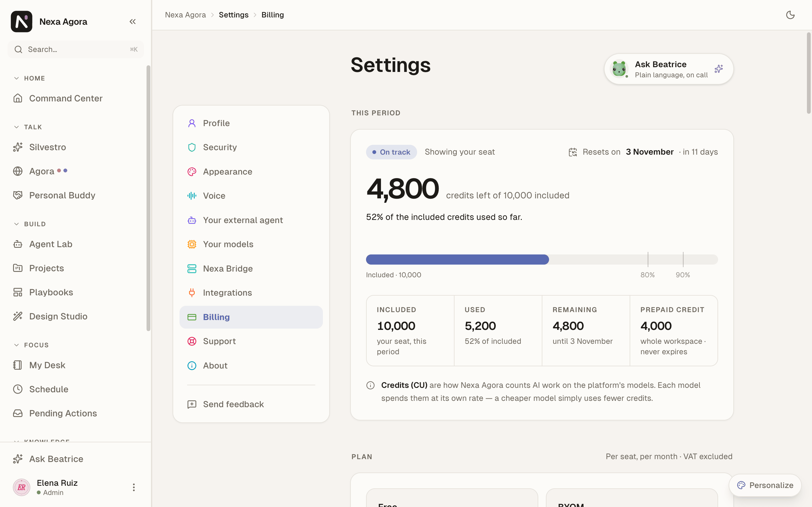Click the credits usage progress bar
The width and height of the screenshot is (812, 507).
[x=541, y=259]
